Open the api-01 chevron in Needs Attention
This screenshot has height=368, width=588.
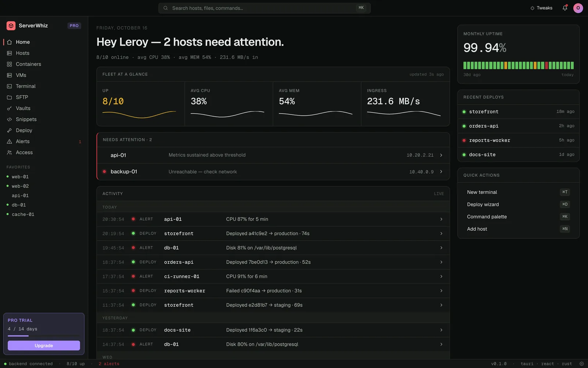pos(441,155)
